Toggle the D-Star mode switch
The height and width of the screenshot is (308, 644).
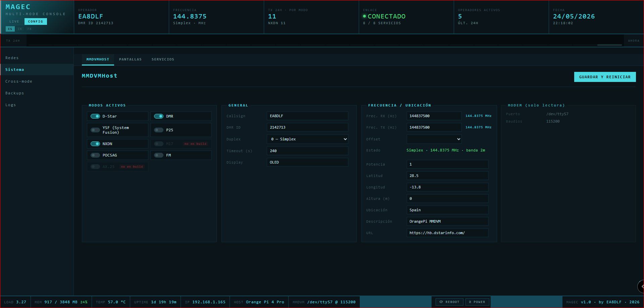(x=95, y=116)
